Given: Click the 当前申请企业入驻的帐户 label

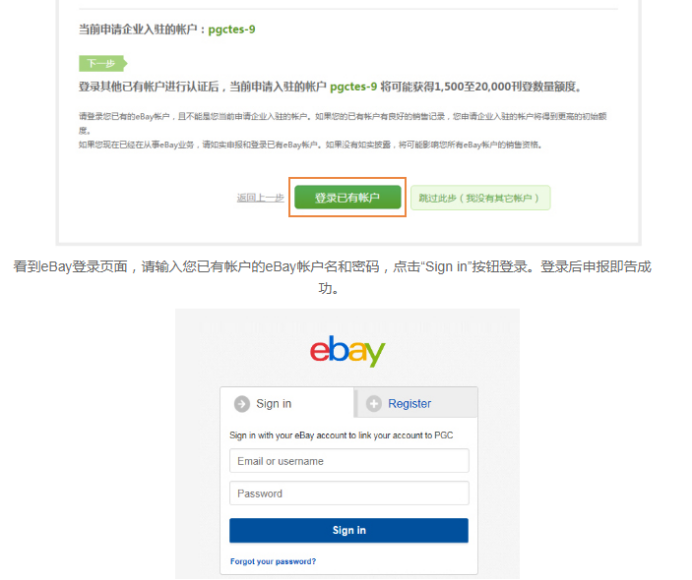Looking at the screenshot, I should coord(138,30).
